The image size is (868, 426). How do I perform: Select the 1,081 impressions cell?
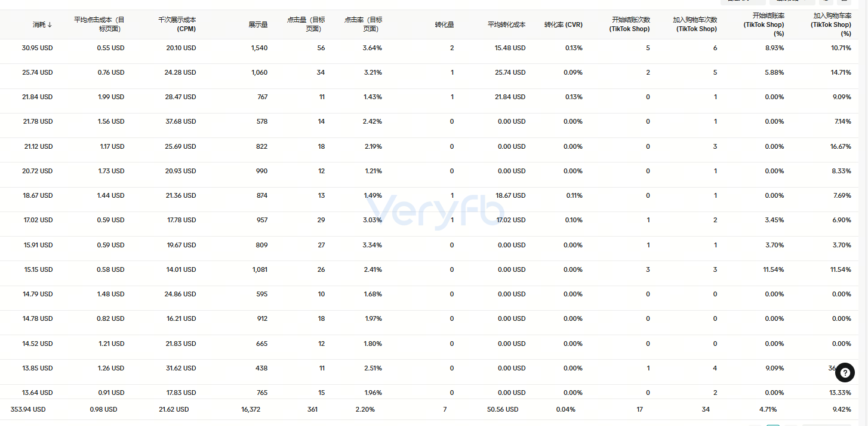260,269
